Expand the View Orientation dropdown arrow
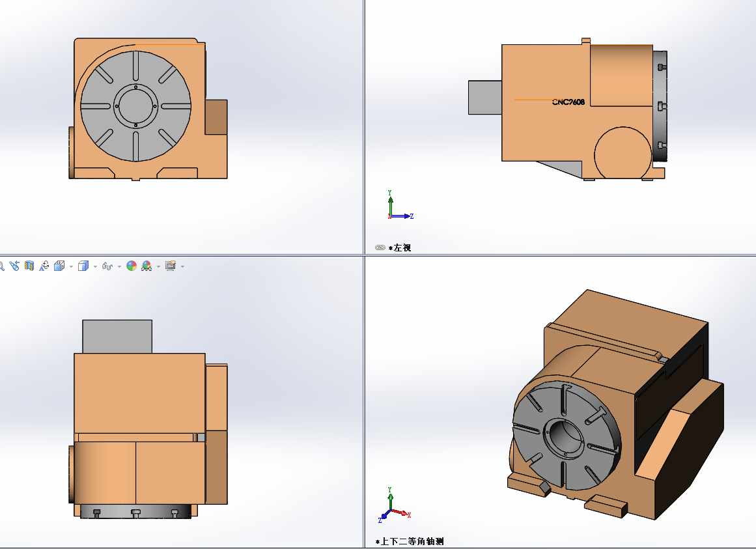Viewport: 756px width, 549px height. click(71, 266)
